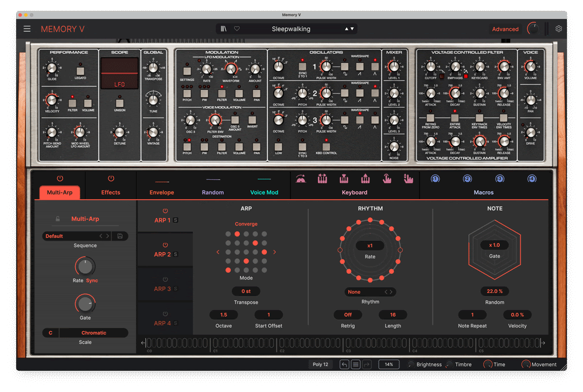Adjust the Multi-Arp Gate knob
This screenshot has width=583, height=392.
click(x=85, y=304)
